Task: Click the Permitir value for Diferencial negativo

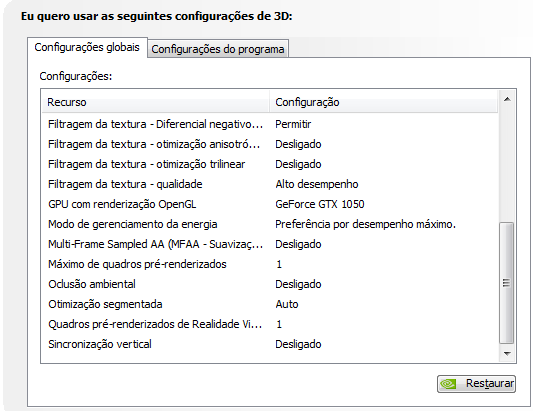Action: pyautogui.click(x=293, y=124)
